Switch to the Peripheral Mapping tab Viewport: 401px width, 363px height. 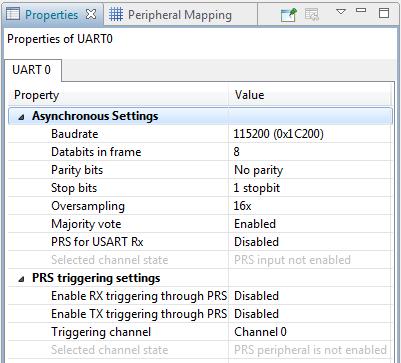pos(180,15)
